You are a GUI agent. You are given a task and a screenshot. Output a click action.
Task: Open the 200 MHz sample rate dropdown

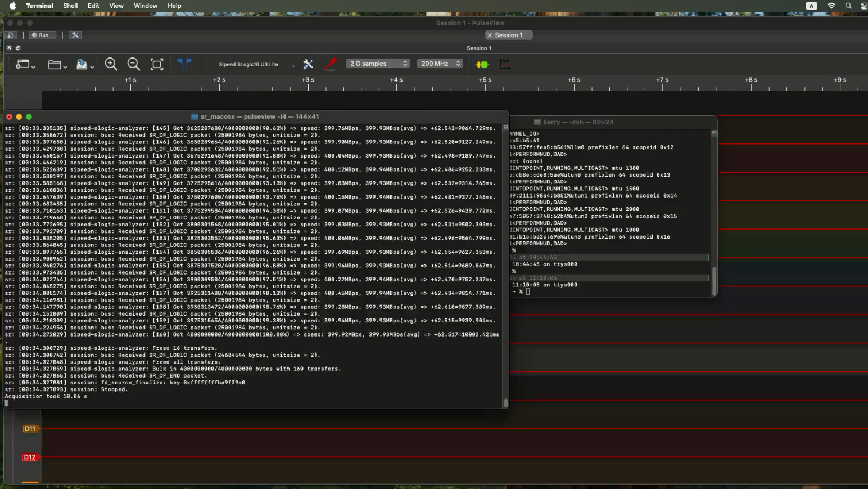pos(440,64)
